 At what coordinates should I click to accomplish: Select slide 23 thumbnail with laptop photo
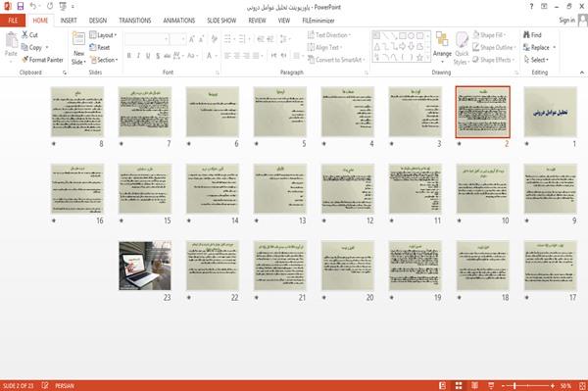[145, 266]
